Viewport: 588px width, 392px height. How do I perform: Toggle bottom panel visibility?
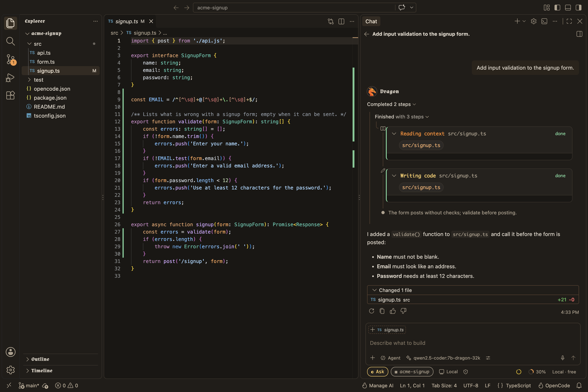coord(568,8)
